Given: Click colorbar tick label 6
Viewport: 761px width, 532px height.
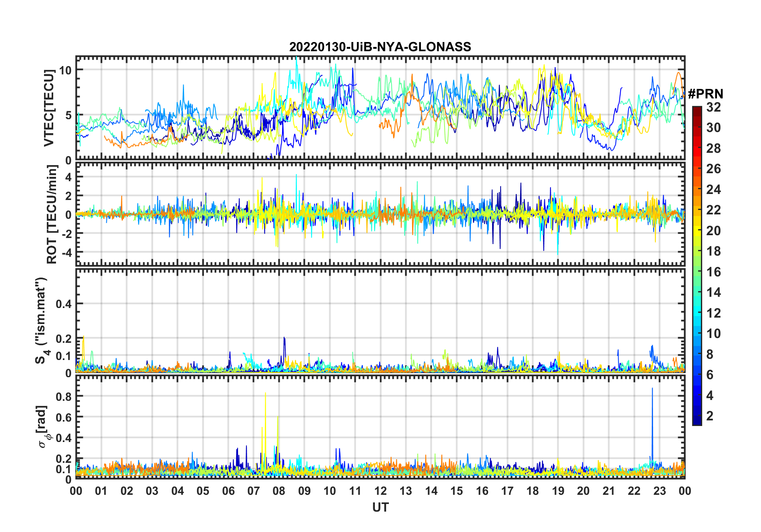Looking at the screenshot, I should click(x=710, y=374).
